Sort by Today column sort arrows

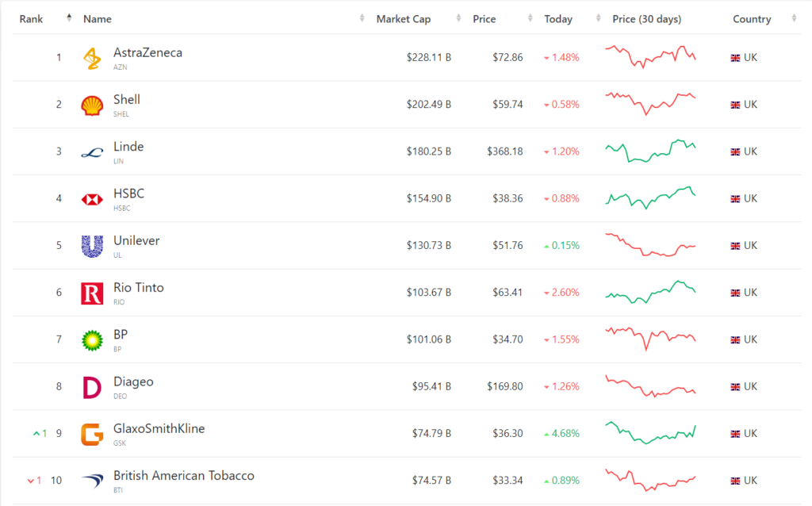pyautogui.click(x=598, y=18)
